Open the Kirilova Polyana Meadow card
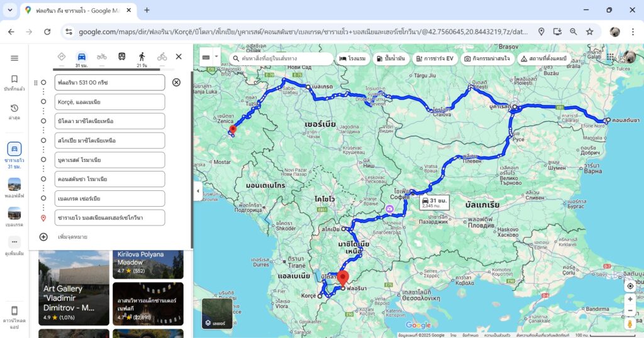Viewport: 644px width, 338px height. tap(148, 264)
